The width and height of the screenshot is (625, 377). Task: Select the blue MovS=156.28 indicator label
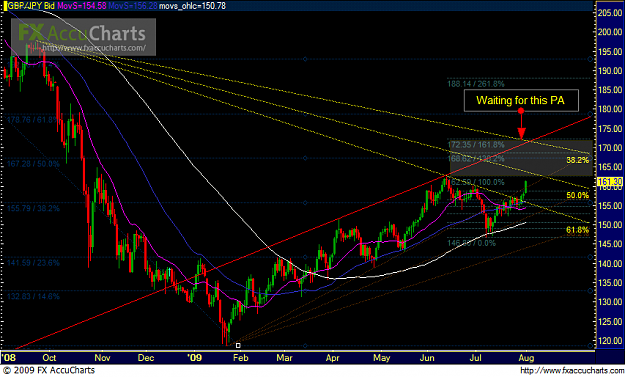coord(133,6)
